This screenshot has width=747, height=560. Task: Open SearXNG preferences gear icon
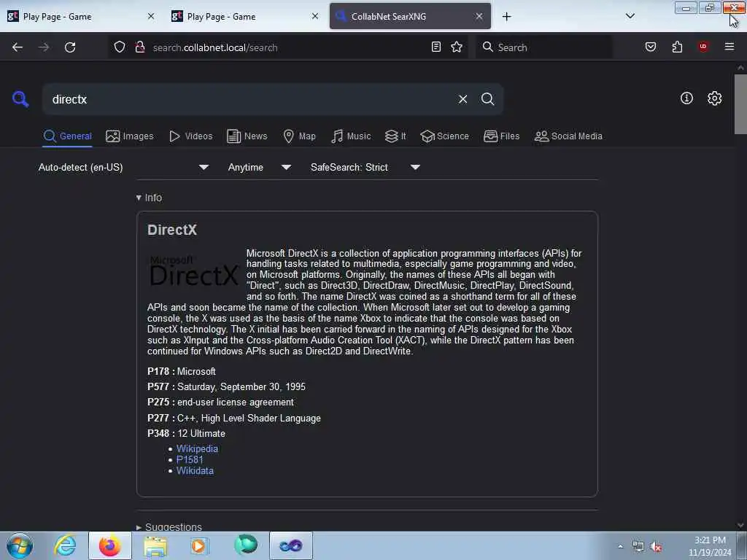[714, 98]
